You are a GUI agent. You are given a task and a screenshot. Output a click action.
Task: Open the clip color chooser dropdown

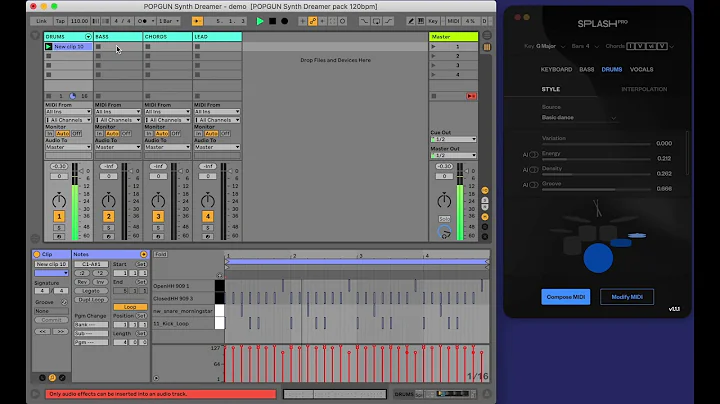[51, 273]
